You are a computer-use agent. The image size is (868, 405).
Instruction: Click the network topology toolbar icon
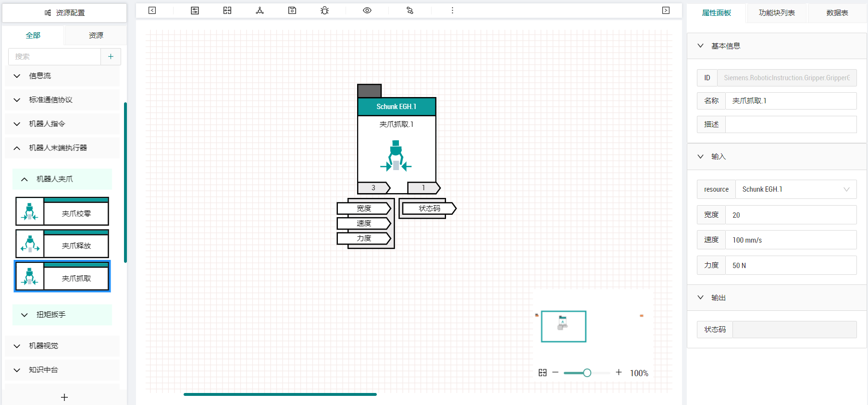click(x=260, y=11)
